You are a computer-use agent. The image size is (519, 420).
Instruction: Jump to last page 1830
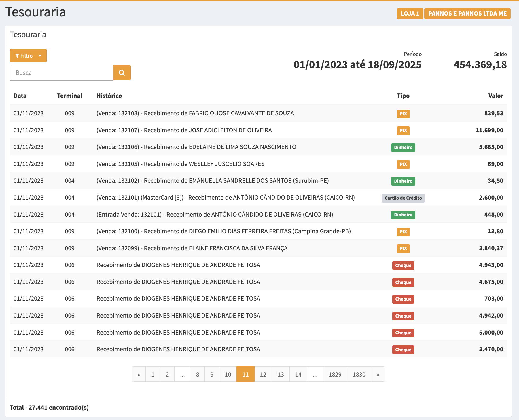359,374
